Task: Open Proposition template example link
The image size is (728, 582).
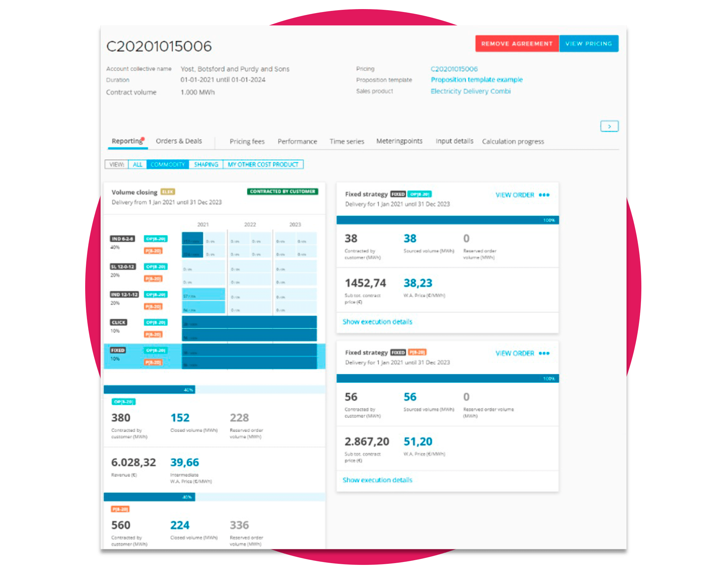Action: (476, 80)
